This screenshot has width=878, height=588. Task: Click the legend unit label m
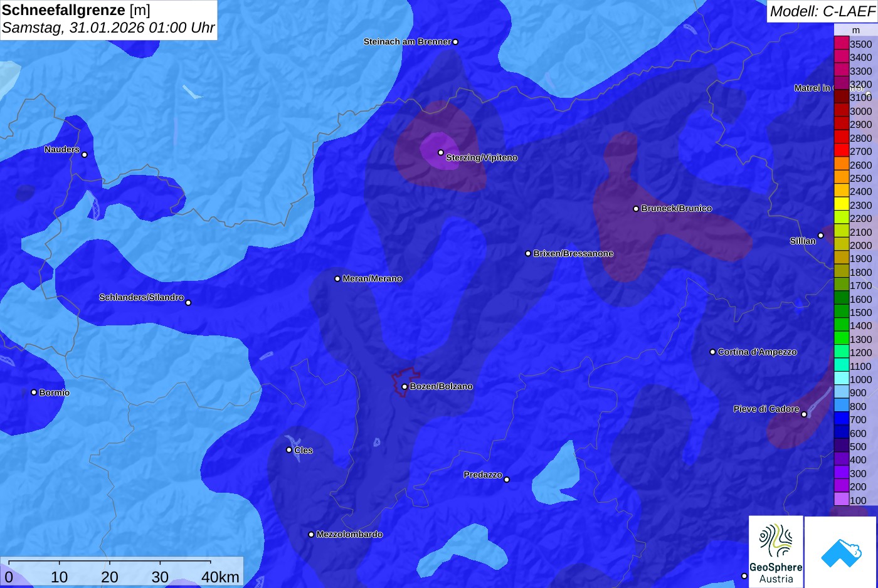click(x=856, y=30)
